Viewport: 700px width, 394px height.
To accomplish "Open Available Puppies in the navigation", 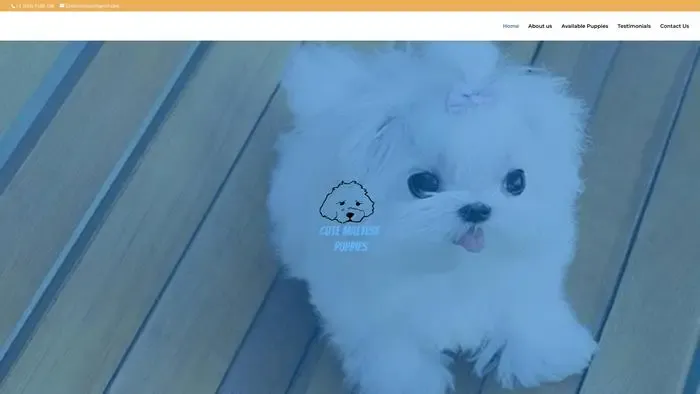I will pyautogui.click(x=584, y=26).
